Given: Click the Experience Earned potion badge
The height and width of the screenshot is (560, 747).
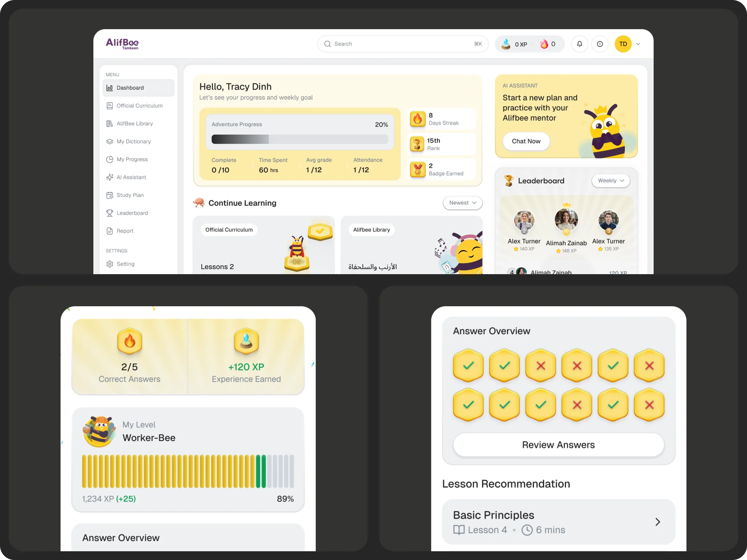Looking at the screenshot, I should [246, 341].
